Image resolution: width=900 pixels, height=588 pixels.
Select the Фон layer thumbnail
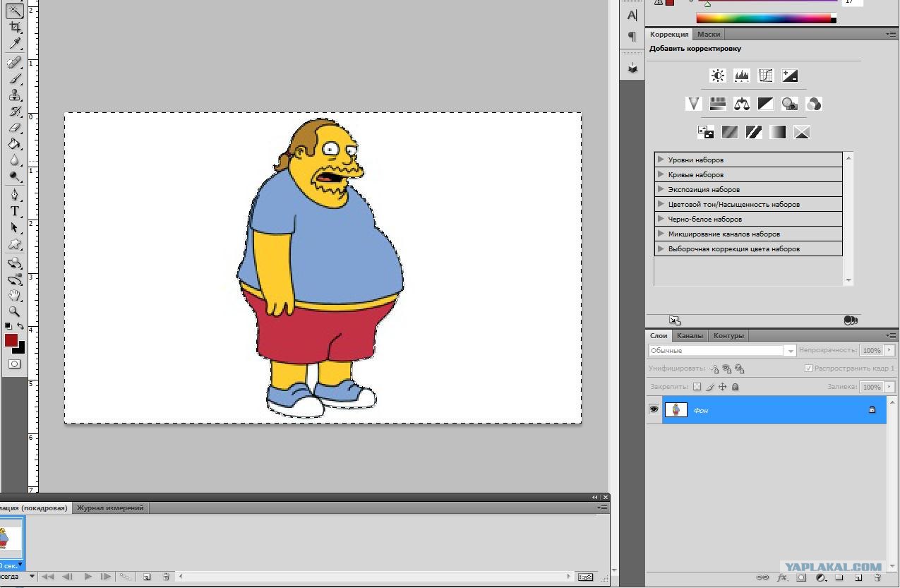pyautogui.click(x=676, y=409)
